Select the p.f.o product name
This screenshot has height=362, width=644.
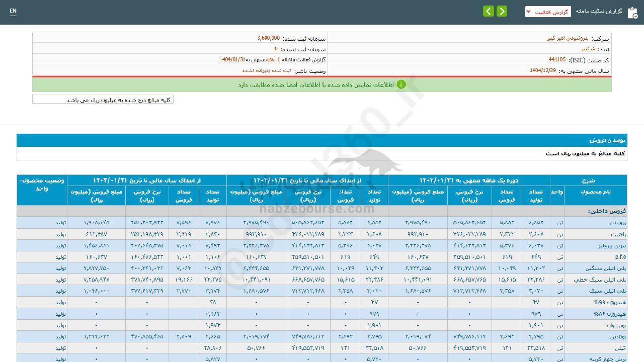[x=620, y=257]
